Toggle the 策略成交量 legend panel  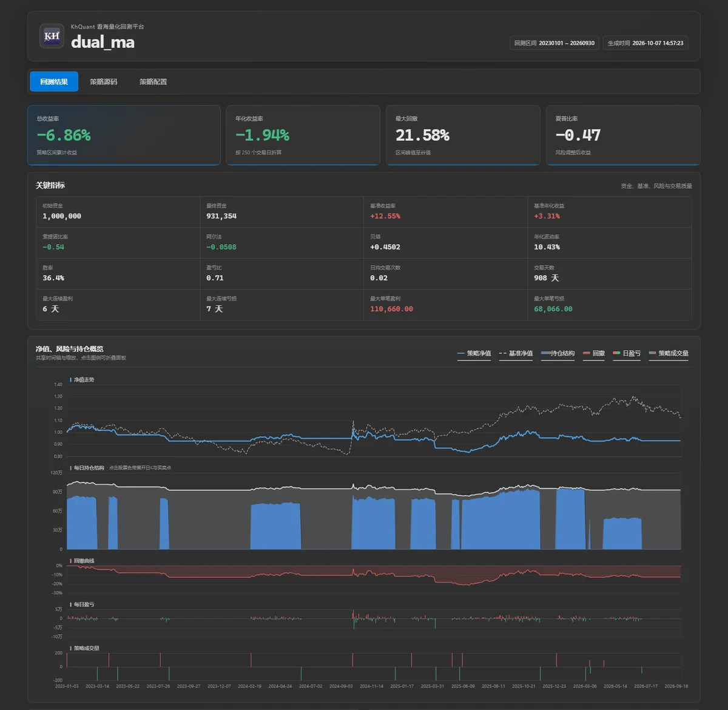[x=669, y=353]
